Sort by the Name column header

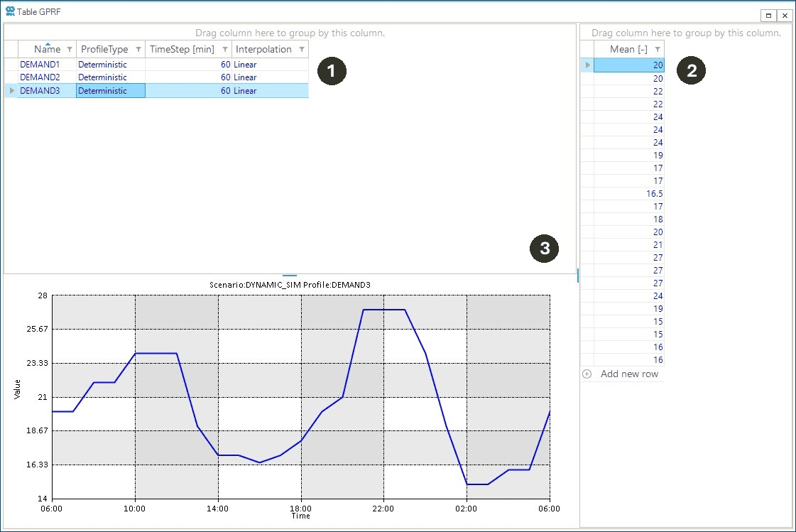click(x=47, y=50)
